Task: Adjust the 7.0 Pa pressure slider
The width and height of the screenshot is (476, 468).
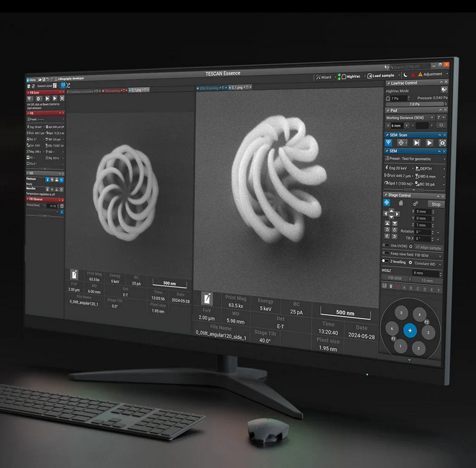Action: pos(413,104)
